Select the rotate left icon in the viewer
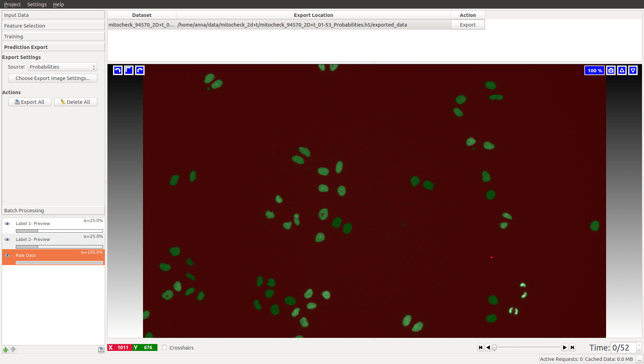Viewport: 644px width, 364px height. coord(117,70)
